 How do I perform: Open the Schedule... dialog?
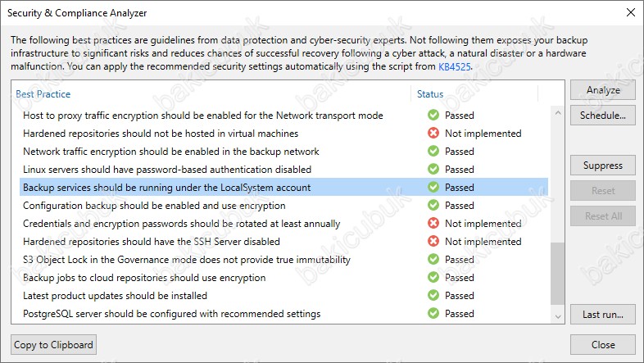click(603, 116)
